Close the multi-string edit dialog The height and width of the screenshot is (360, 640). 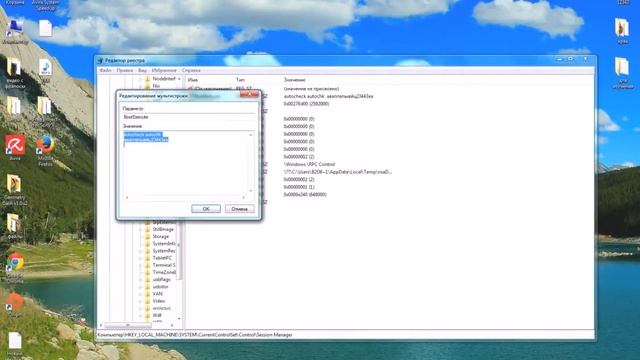click(x=249, y=95)
